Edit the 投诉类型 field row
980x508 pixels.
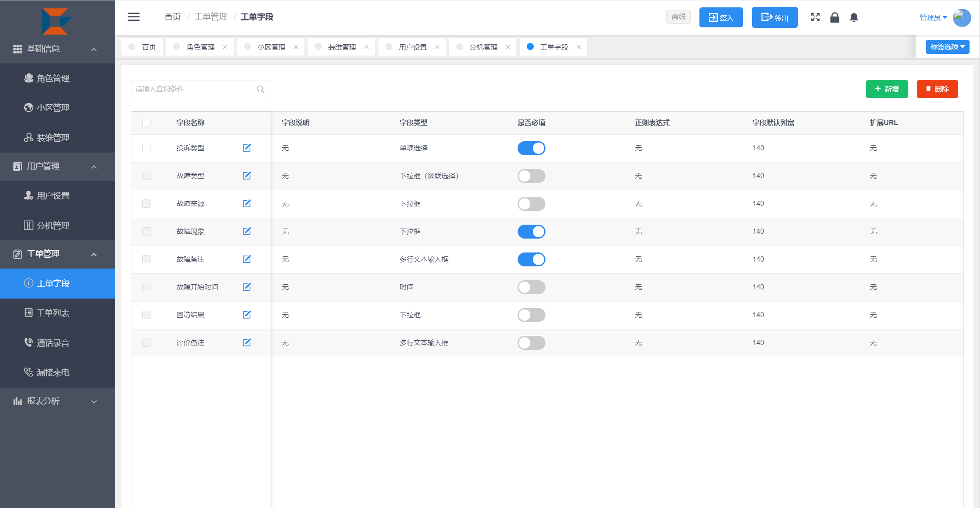[247, 148]
